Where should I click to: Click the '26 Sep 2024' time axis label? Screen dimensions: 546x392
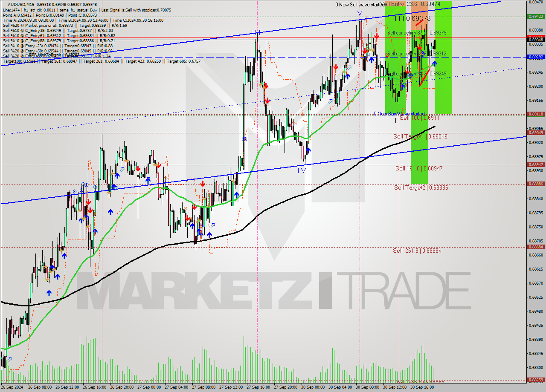(12, 388)
